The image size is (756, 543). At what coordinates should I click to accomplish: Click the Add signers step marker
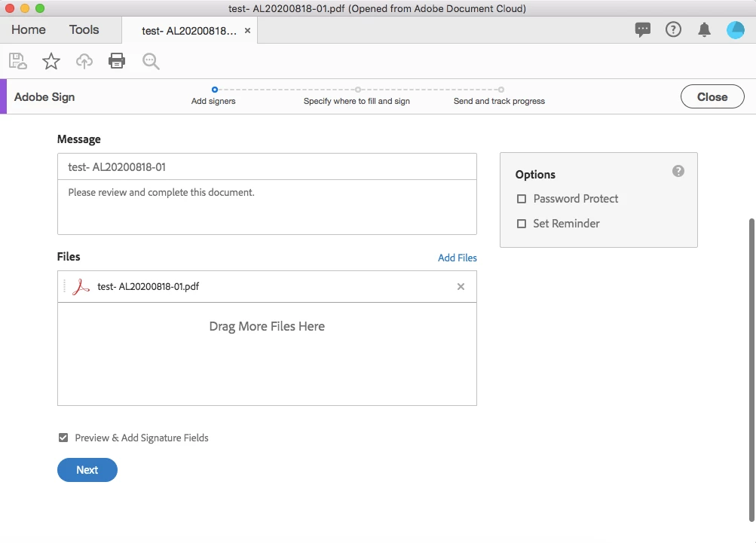click(215, 90)
